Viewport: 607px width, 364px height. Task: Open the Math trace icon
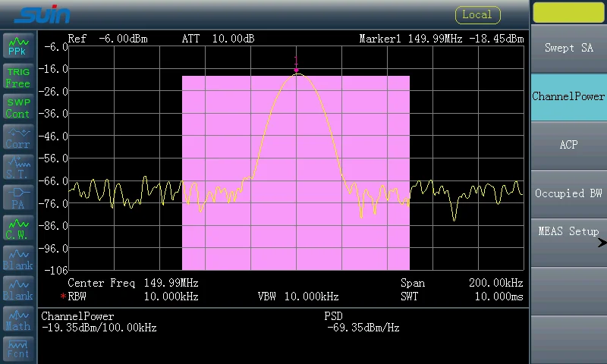[x=17, y=320]
